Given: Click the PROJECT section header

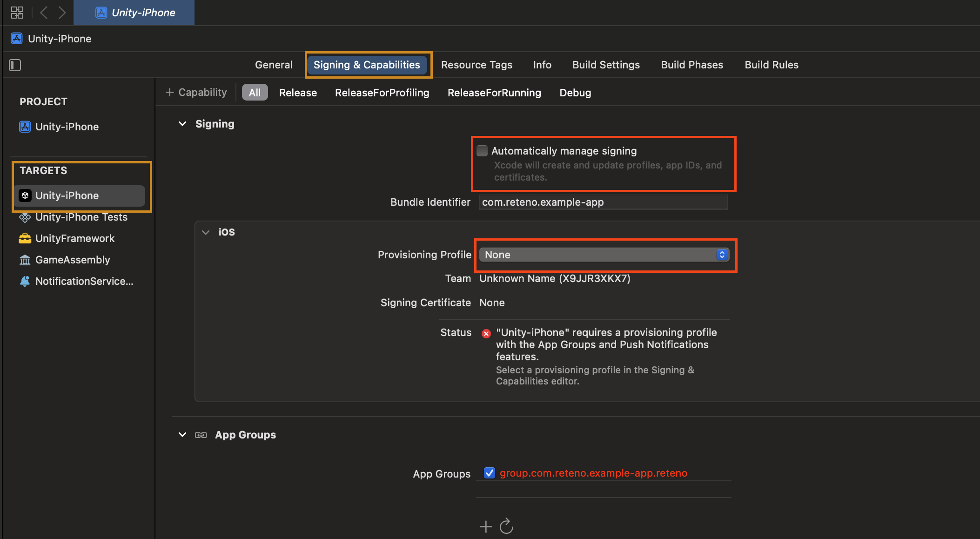Looking at the screenshot, I should pyautogui.click(x=43, y=101).
